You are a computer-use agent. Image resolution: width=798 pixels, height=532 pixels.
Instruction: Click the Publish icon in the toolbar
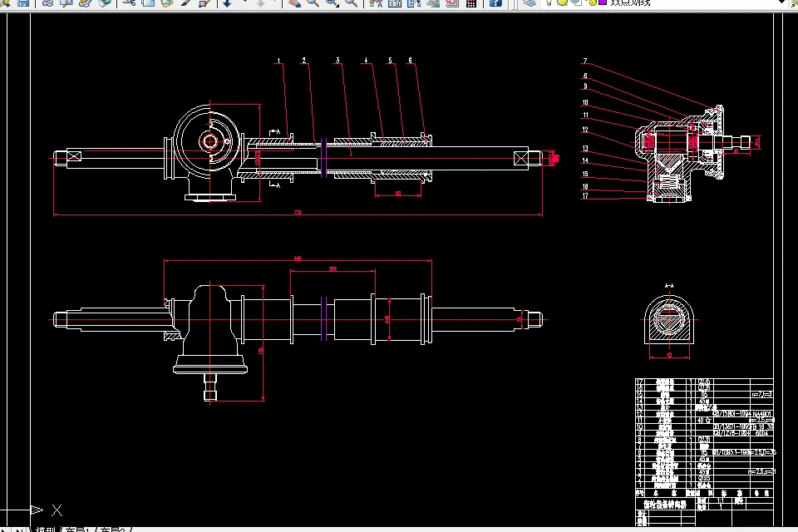86,2
